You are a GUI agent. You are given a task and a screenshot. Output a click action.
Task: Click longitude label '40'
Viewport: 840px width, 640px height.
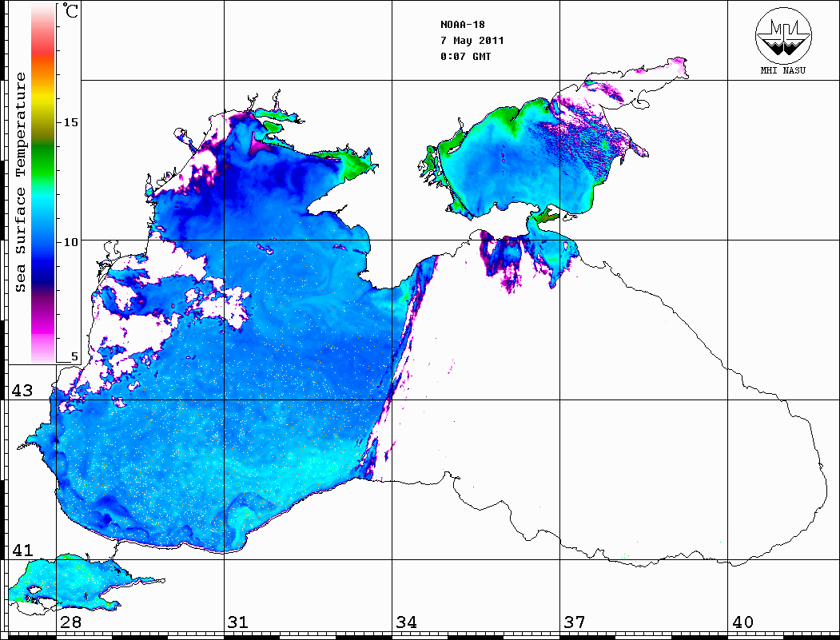click(x=742, y=622)
